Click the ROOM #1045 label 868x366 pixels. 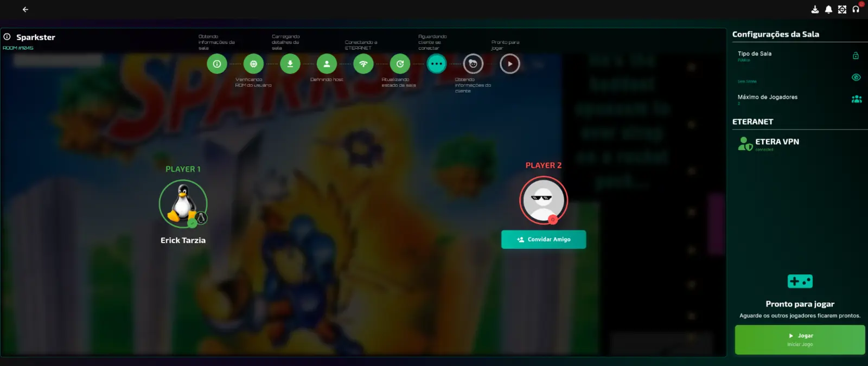18,48
